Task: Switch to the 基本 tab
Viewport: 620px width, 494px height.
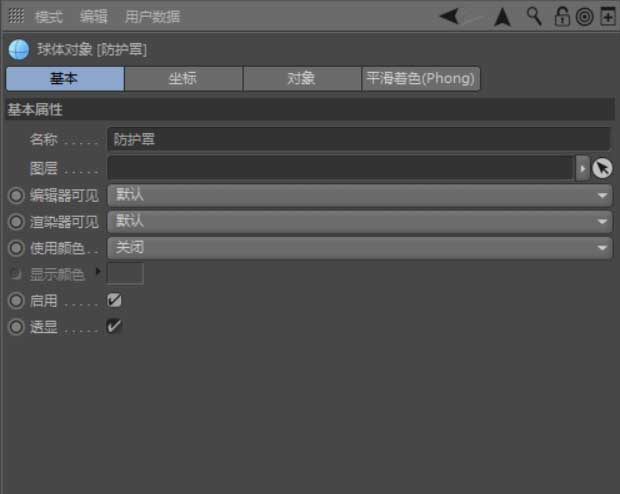Action: click(x=65, y=79)
